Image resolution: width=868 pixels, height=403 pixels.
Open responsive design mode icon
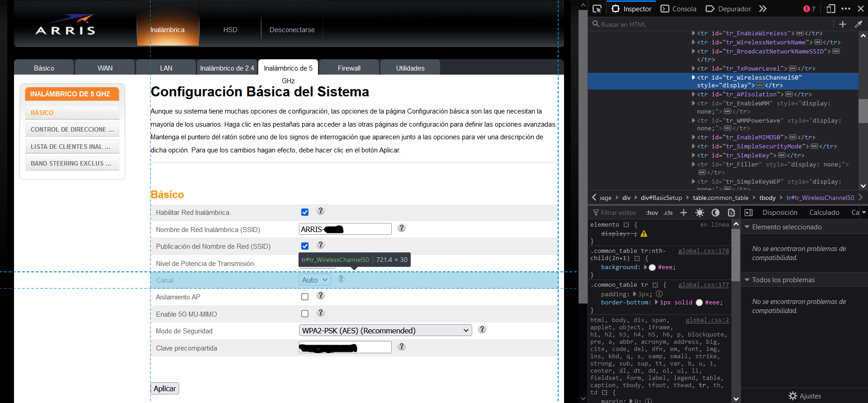point(830,9)
